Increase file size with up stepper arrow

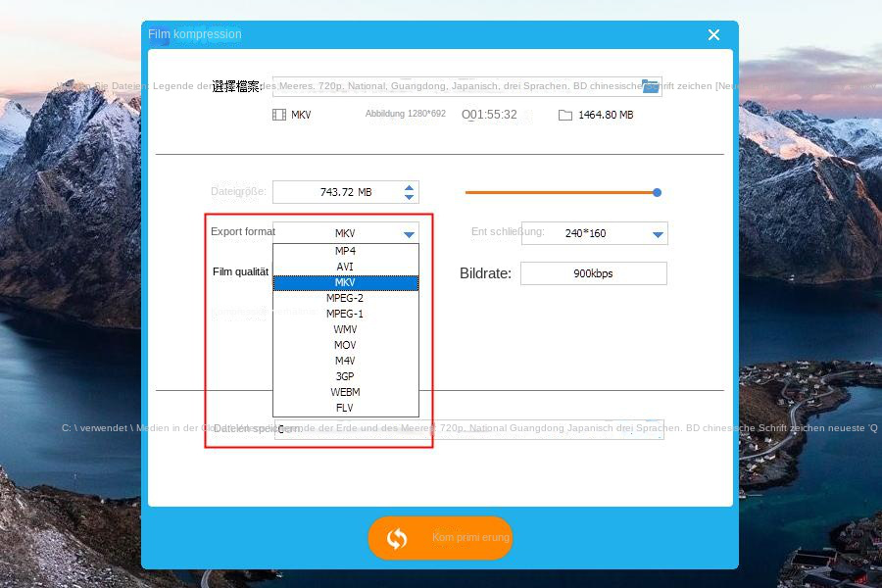pos(409,187)
